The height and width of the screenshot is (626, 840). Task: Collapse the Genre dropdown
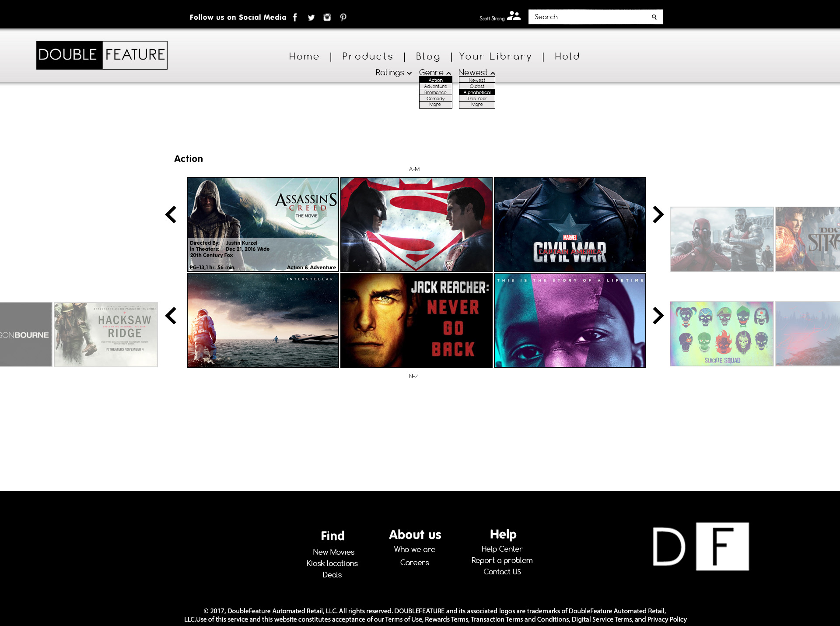pos(435,73)
